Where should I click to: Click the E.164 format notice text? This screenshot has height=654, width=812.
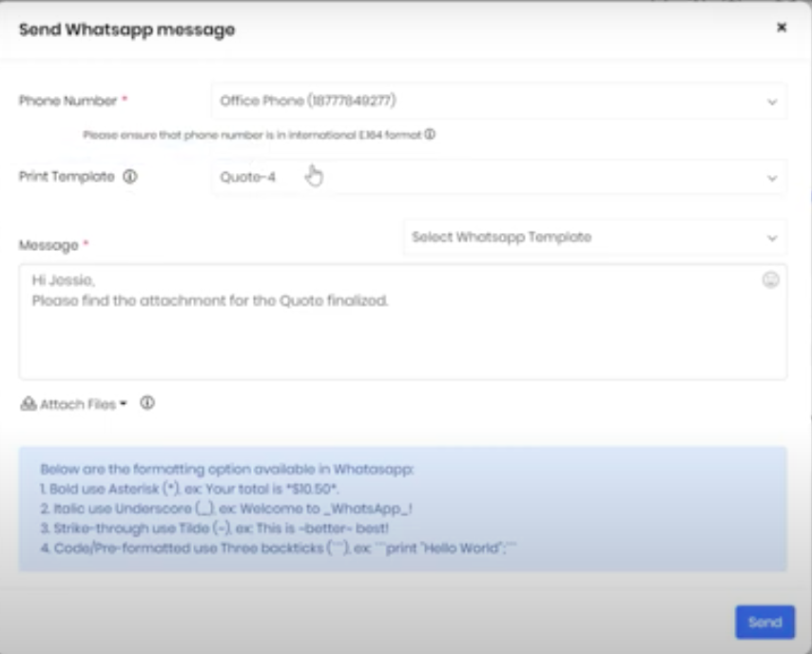[x=252, y=135]
